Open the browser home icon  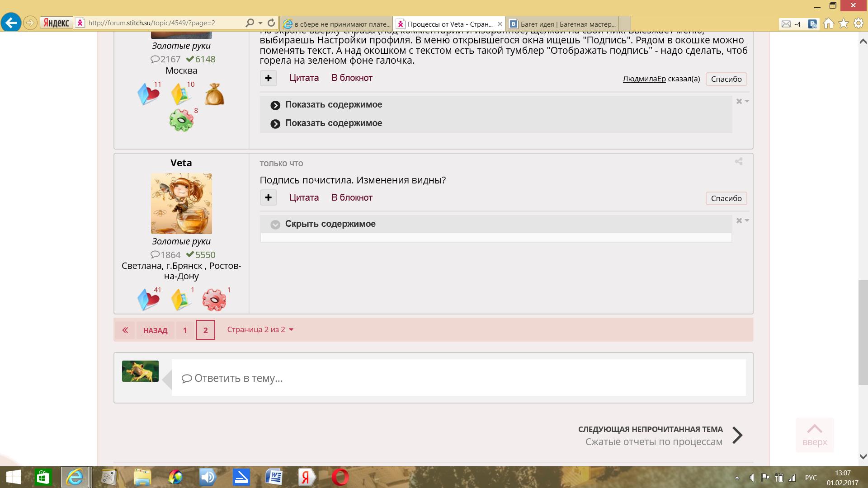(828, 23)
